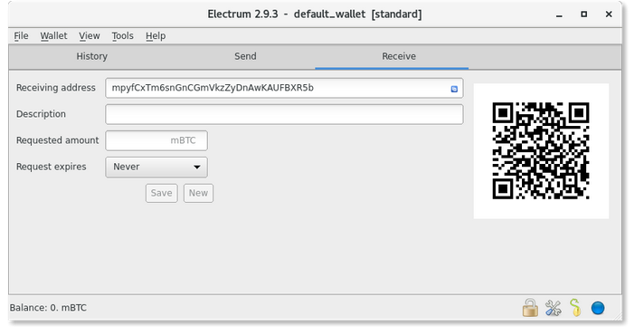
Task: Open the File menu
Action: tap(21, 36)
